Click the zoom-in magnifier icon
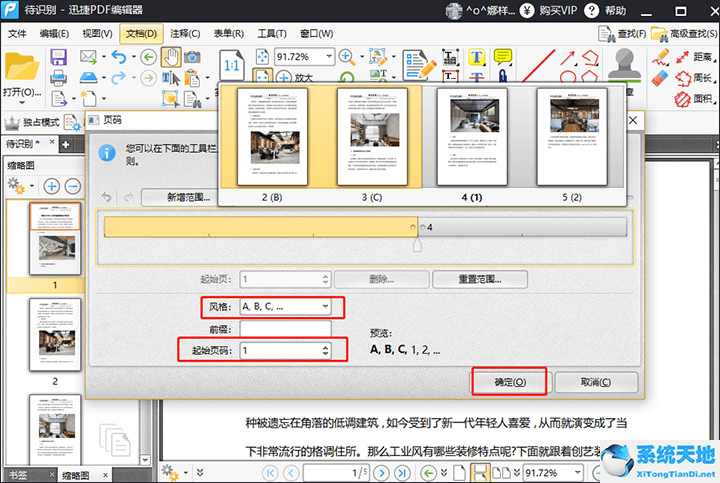This screenshot has width=720, height=483. tap(347, 57)
